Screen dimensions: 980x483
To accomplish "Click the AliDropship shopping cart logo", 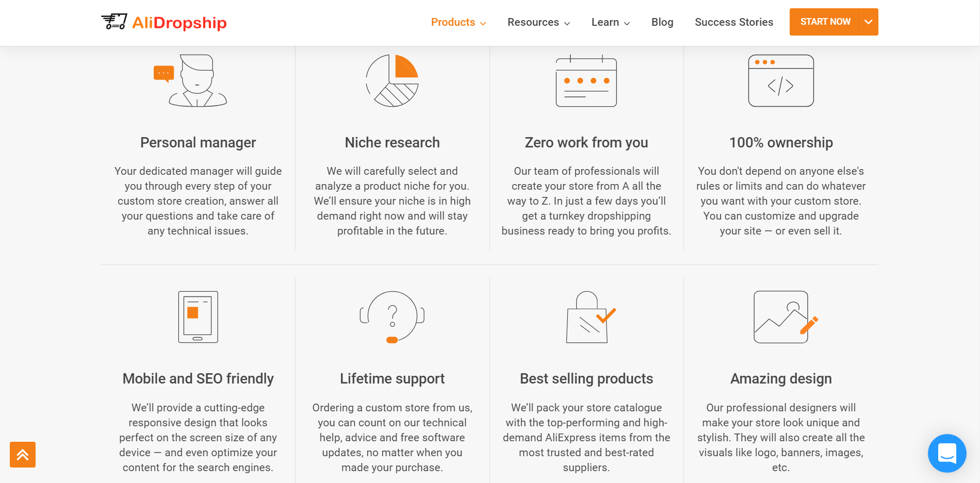I will pyautogui.click(x=114, y=22).
